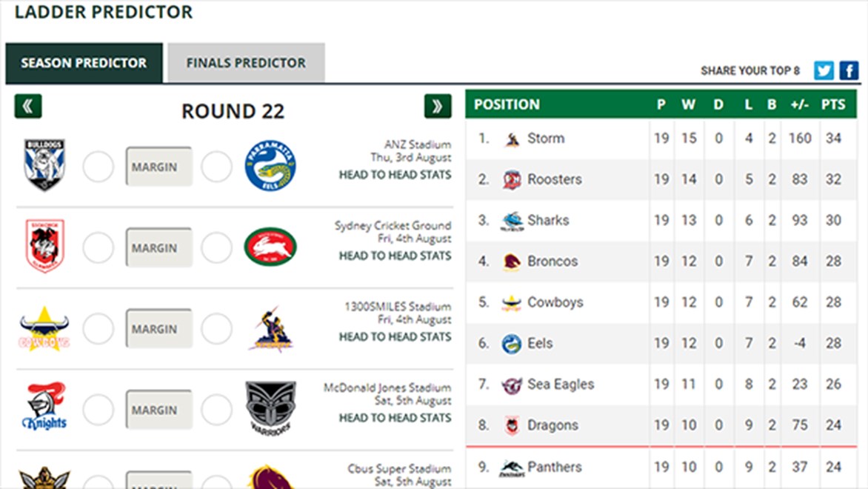The height and width of the screenshot is (489, 868).
Task: Advance to the next round
Action: point(438,107)
